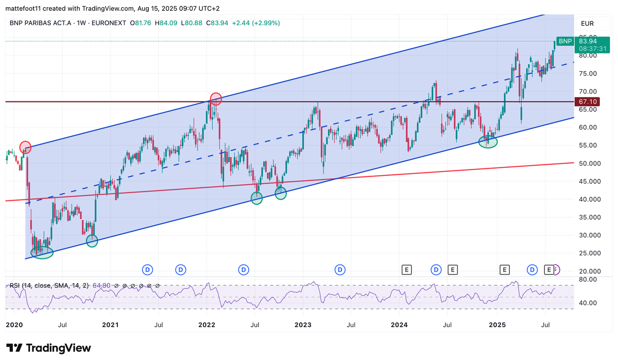Screen dimensions: 618x364
Task: Click the BNP PARIBAS ACT.A symbol title
Action: [40, 23]
